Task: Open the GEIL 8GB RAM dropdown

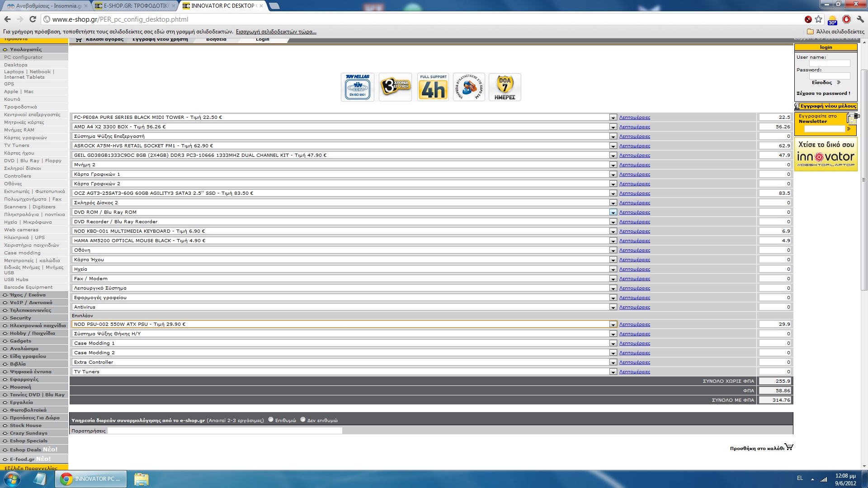Action: coord(344,155)
